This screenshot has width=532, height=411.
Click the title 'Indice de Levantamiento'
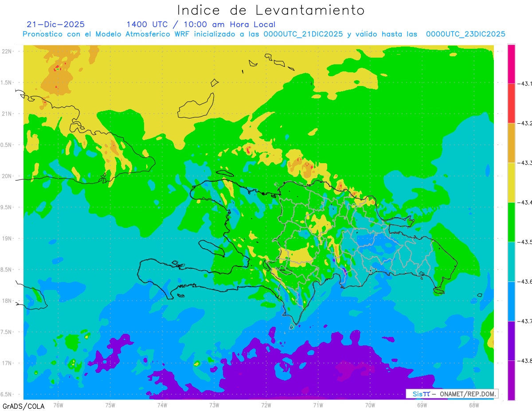pyautogui.click(x=270, y=10)
